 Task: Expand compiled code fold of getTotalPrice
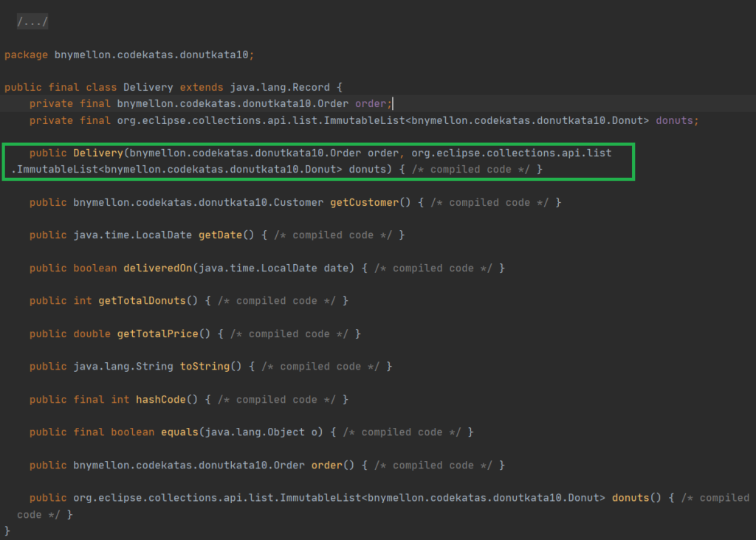(x=289, y=334)
